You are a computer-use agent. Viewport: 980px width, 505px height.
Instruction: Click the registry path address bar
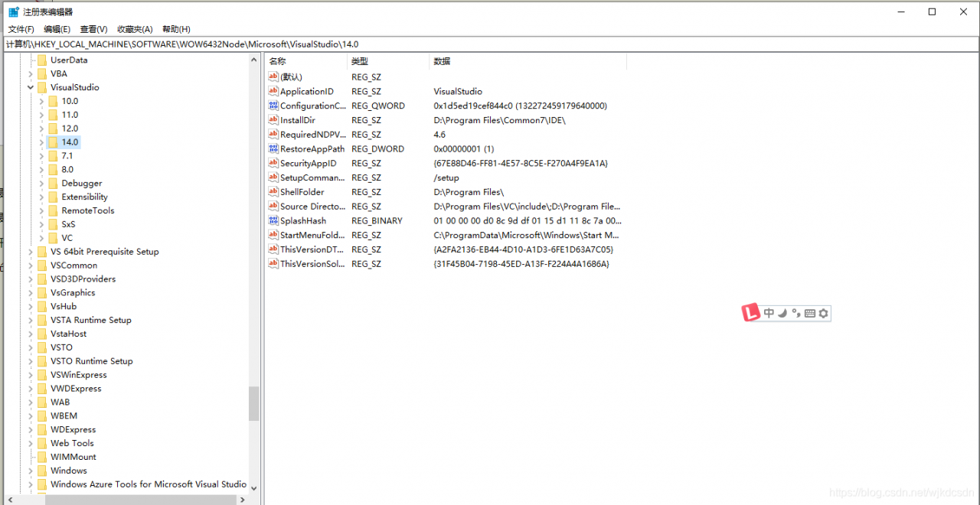pos(490,44)
